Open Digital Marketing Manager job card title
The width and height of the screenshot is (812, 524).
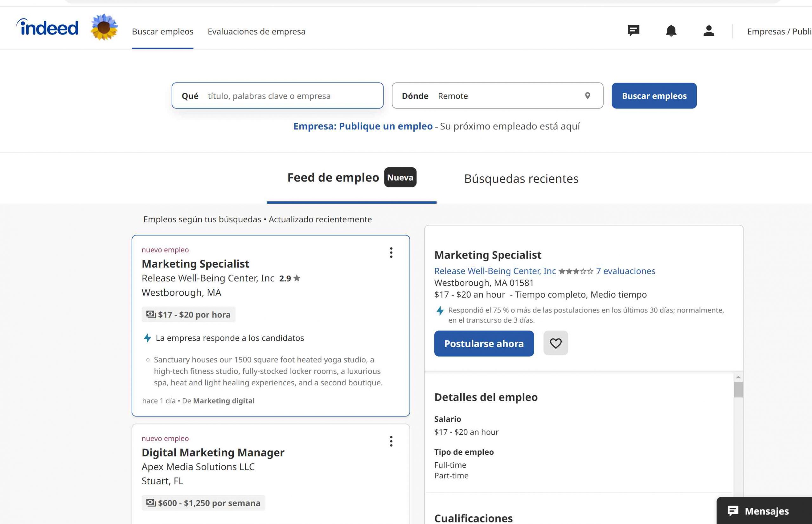pos(213,452)
